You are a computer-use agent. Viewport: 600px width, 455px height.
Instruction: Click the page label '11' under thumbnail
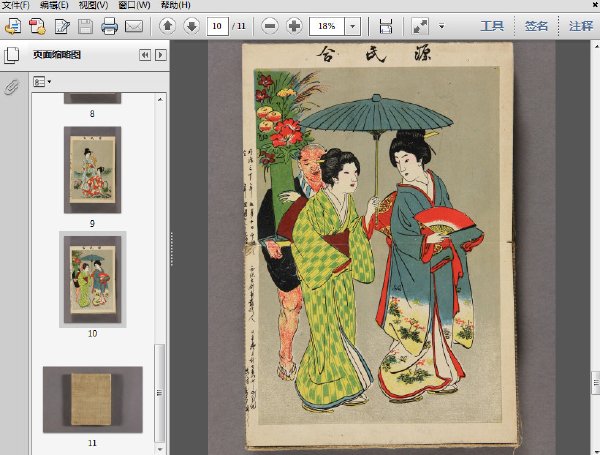(x=92, y=443)
